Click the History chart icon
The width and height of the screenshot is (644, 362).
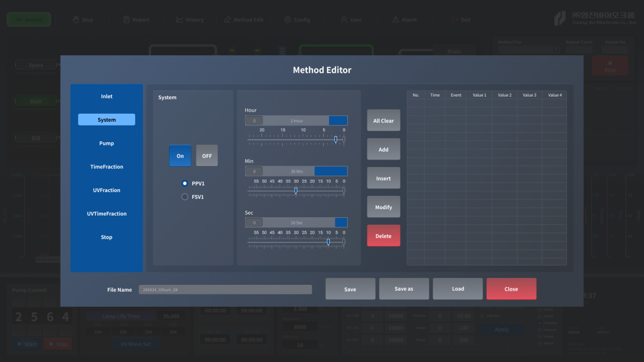click(x=180, y=20)
